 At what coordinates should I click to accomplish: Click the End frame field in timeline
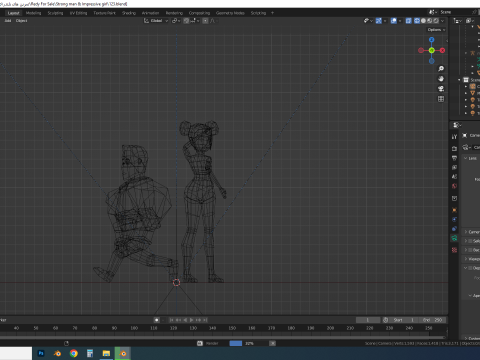[x=433, y=320]
